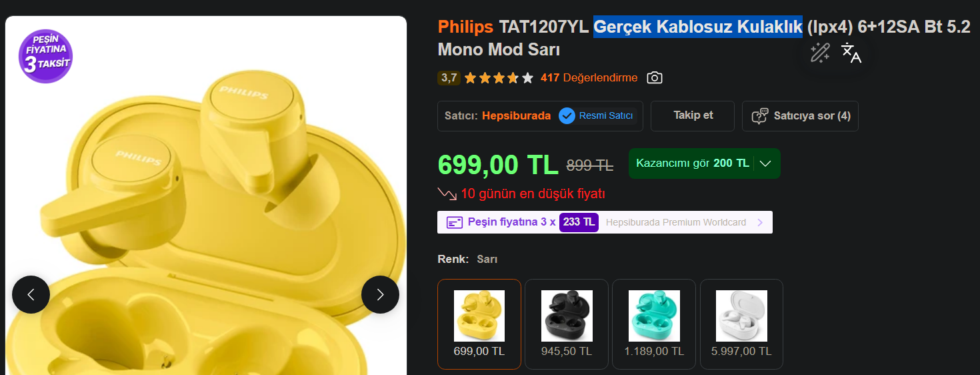This screenshot has width=980, height=375.
Task: Open review photos via the camera icon
Action: pyautogui.click(x=655, y=78)
